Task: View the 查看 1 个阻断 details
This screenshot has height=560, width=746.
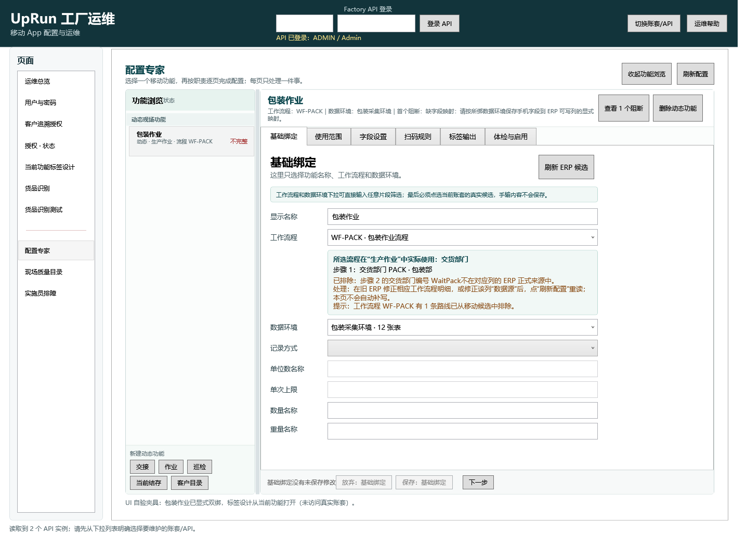Action: tap(623, 108)
